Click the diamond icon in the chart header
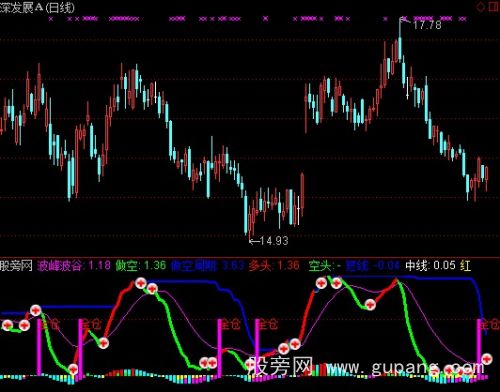This screenshot has width=500, height=392. [481, 7]
